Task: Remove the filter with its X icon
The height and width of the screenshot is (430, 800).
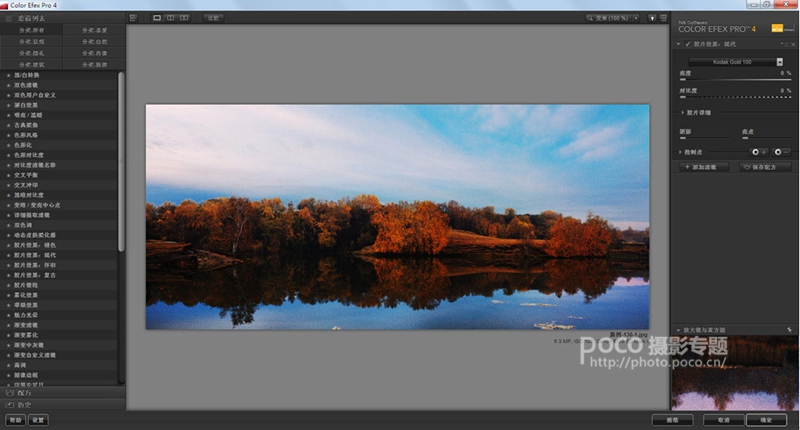Action: [793, 44]
